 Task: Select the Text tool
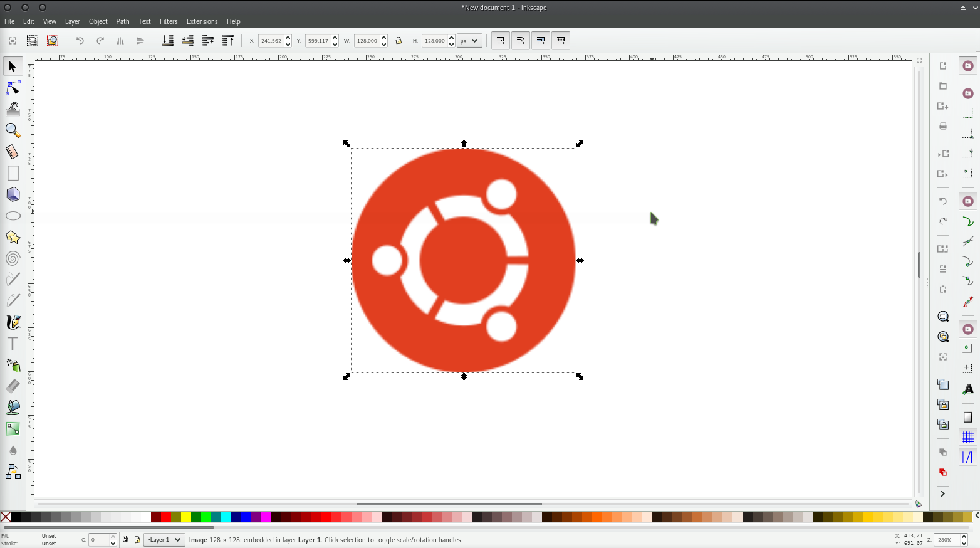click(x=13, y=344)
